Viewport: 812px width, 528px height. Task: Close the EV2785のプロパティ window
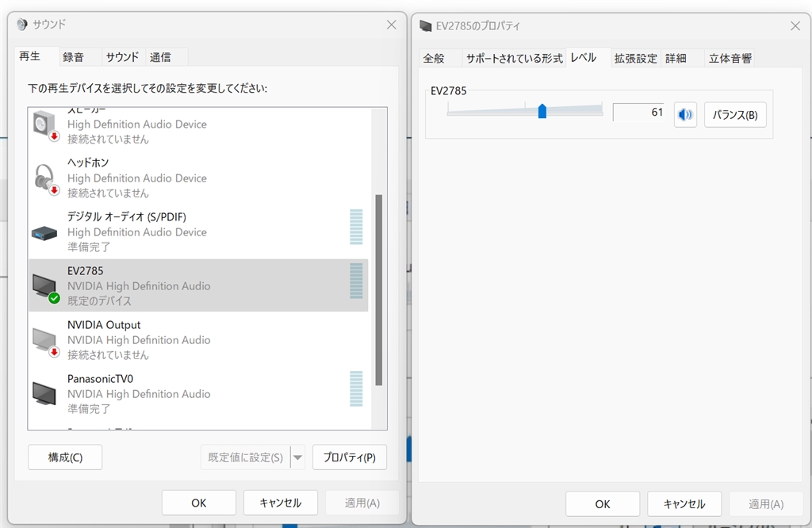[x=795, y=26]
